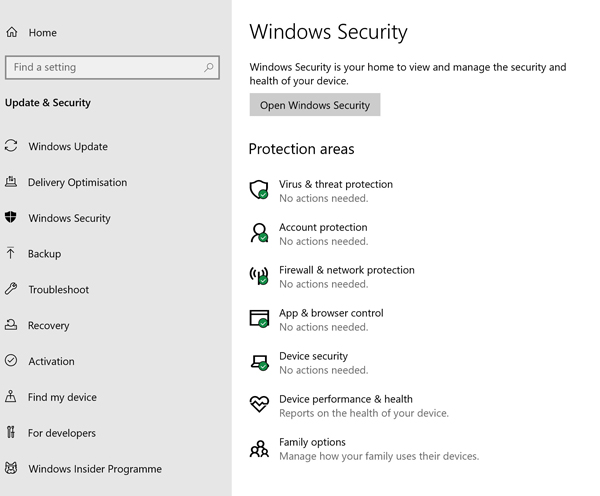Click the Delivery Optimisation icon

pyautogui.click(x=11, y=181)
